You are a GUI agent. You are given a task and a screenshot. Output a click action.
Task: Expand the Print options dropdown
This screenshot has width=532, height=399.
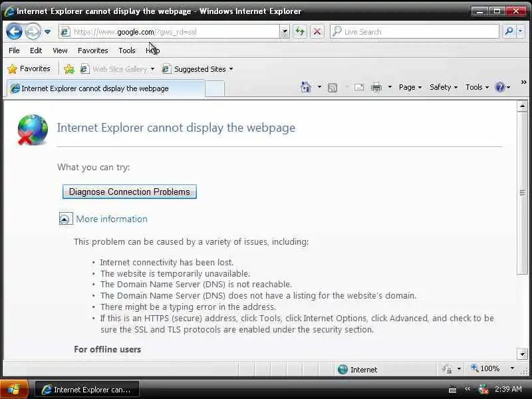(x=390, y=87)
